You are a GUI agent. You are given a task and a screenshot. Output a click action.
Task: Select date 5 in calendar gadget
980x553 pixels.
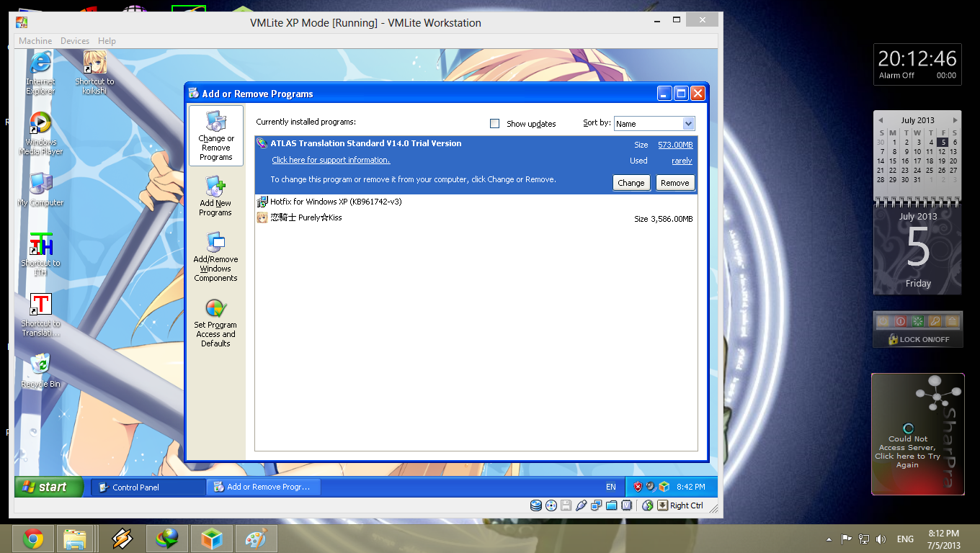coord(943,143)
